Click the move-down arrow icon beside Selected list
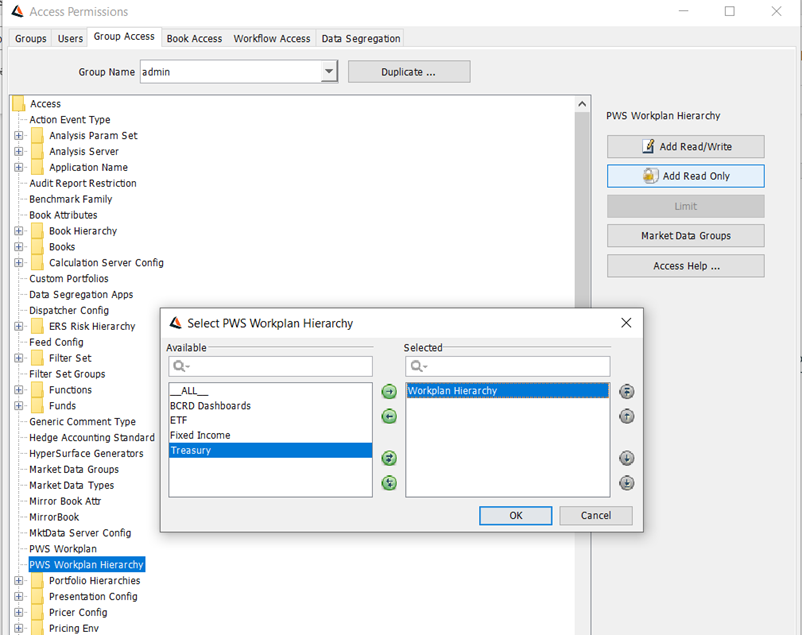 (627, 458)
